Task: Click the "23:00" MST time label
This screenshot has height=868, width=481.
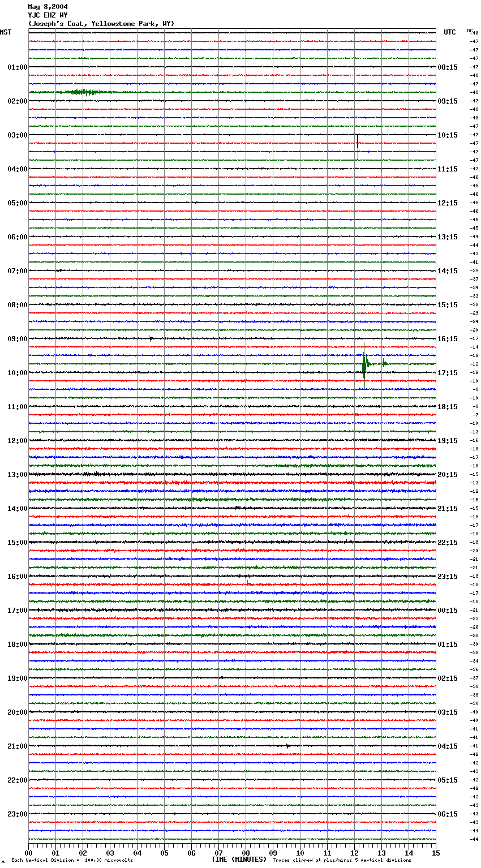Action: point(18,814)
